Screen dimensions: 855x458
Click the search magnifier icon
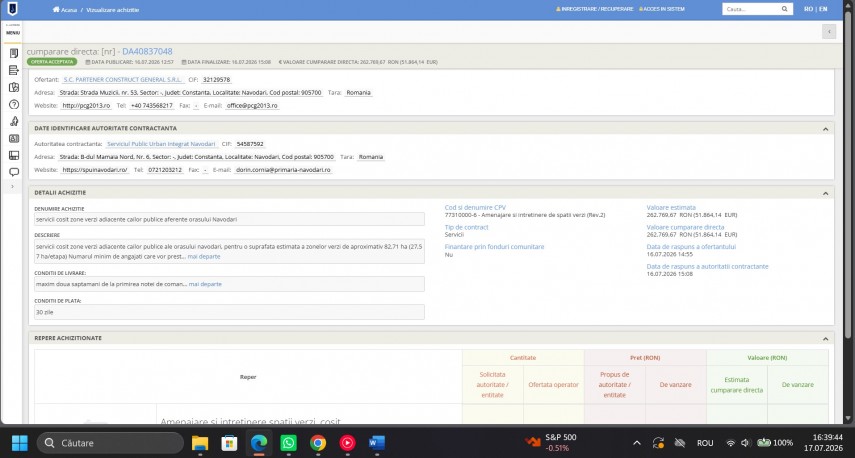pyautogui.click(x=784, y=9)
